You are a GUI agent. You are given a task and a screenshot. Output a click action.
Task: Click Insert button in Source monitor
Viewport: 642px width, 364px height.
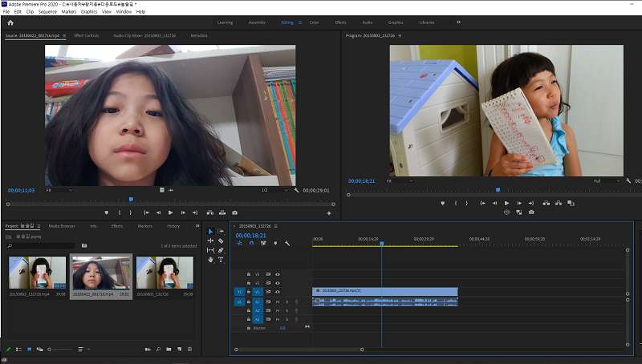tap(210, 212)
